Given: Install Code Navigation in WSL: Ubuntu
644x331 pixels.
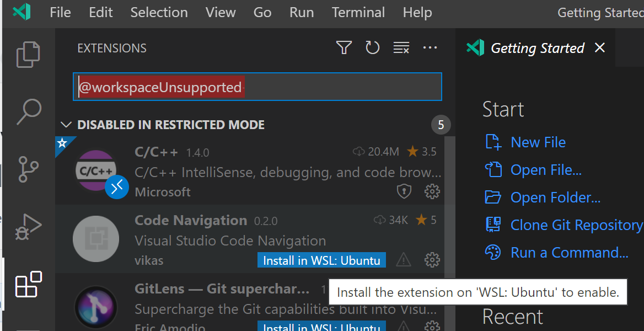Looking at the screenshot, I should point(321,260).
